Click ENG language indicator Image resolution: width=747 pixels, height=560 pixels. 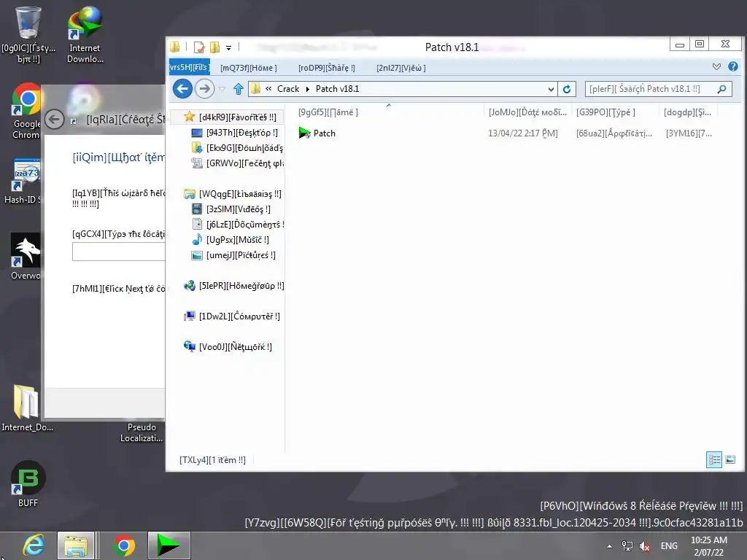[669, 546]
